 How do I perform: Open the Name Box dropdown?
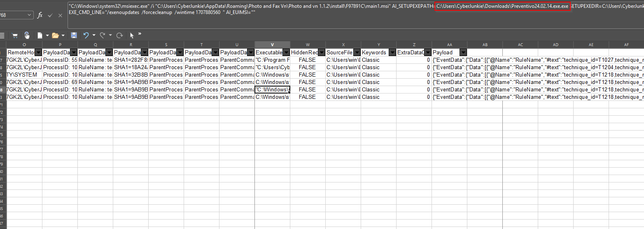[x=30, y=15]
